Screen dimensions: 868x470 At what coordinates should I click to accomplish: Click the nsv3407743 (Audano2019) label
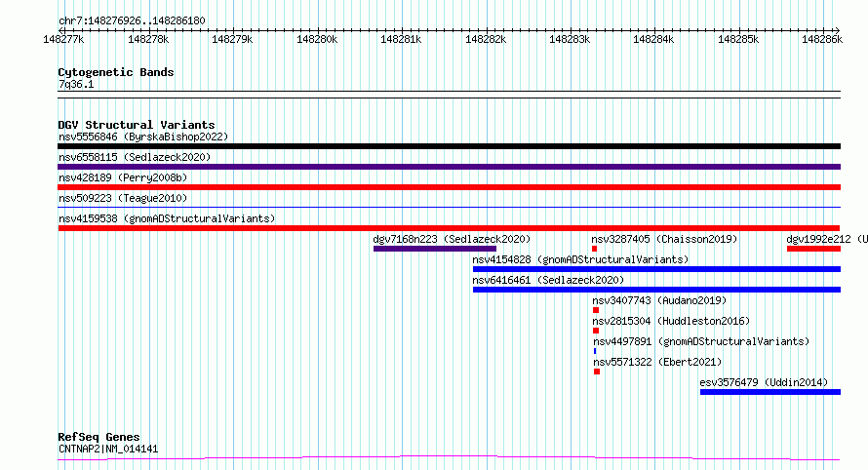pos(659,300)
